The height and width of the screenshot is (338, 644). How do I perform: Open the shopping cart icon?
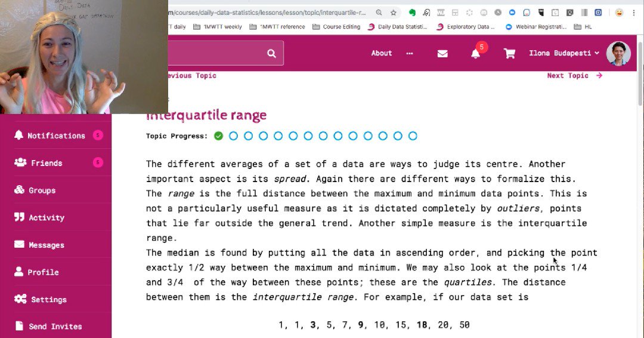[x=509, y=54]
